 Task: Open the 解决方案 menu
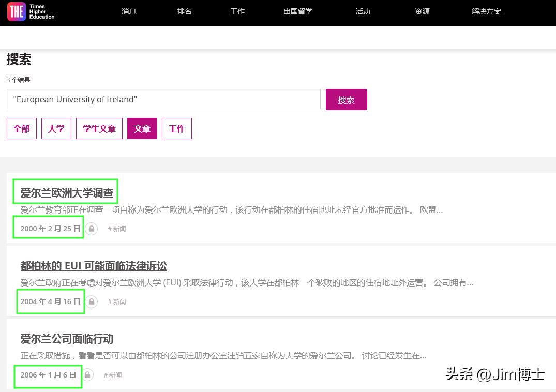(x=486, y=11)
